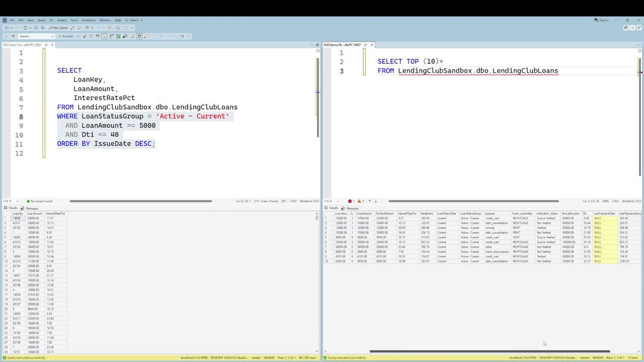Click the No issues found indicator
Image resolution: width=644 pixels, height=362 pixels.
(x=39, y=201)
